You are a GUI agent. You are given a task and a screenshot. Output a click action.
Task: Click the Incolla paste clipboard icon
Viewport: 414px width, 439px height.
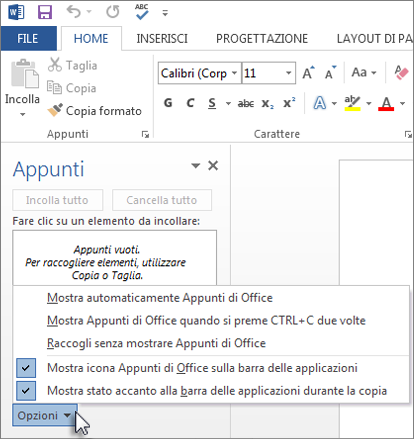[24, 74]
